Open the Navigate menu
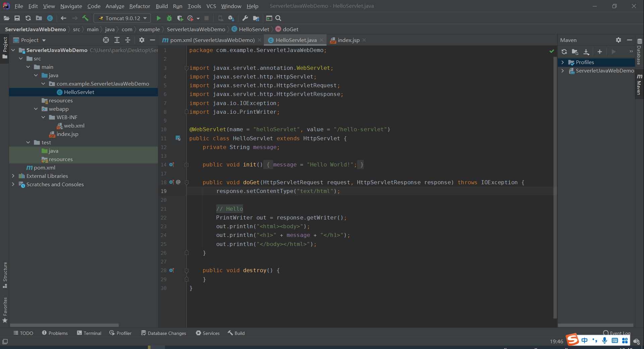The image size is (644, 349). coord(71,6)
